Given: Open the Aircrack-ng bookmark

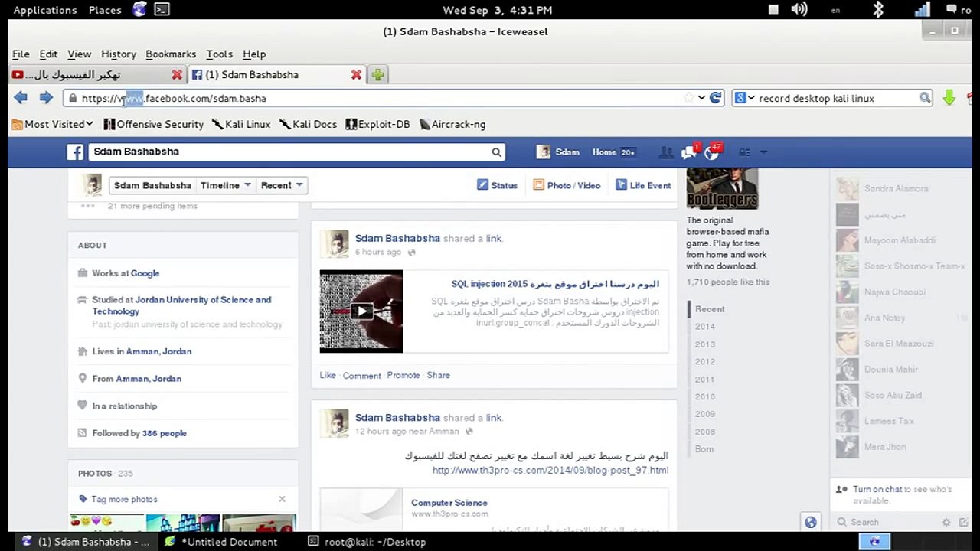Looking at the screenshot, I should (x=452, y=124).
